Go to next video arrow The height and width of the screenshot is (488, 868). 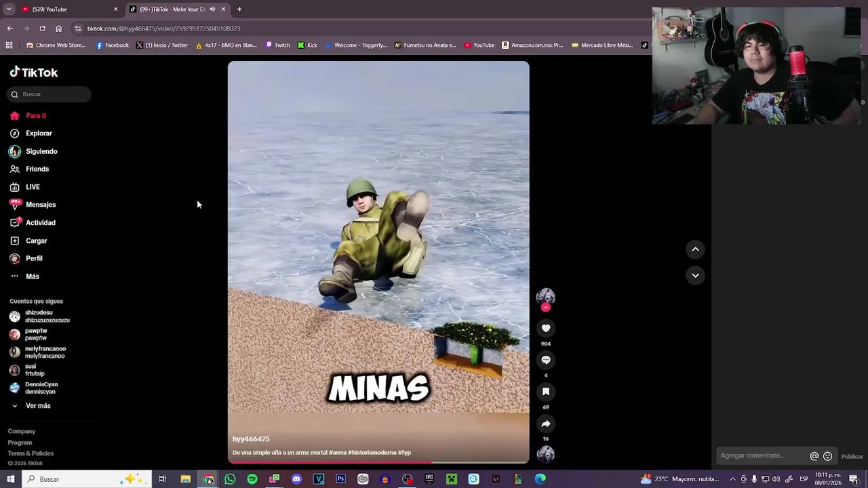pos(695,275)
